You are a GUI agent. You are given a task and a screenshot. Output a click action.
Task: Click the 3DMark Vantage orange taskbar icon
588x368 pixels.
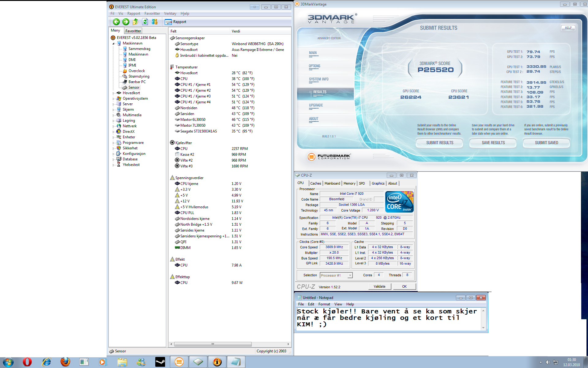(179, 362)
